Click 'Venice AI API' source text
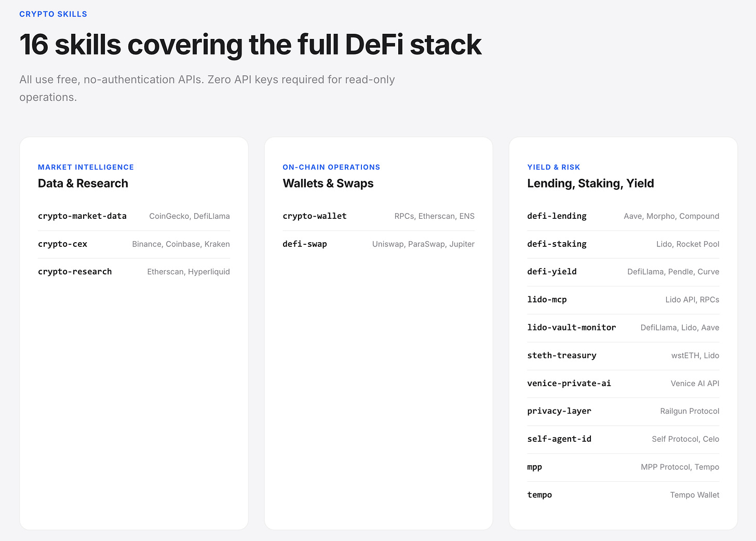 (x=695, y=384)
